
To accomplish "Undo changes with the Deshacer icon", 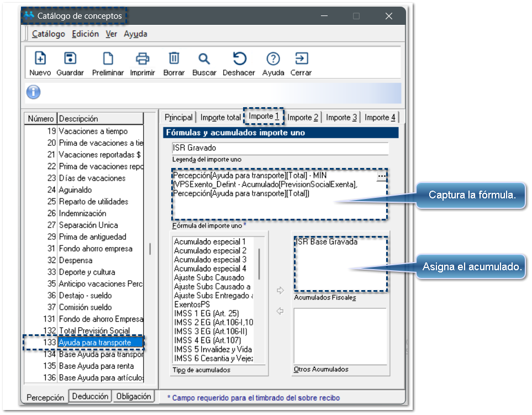I will (239, 59).
